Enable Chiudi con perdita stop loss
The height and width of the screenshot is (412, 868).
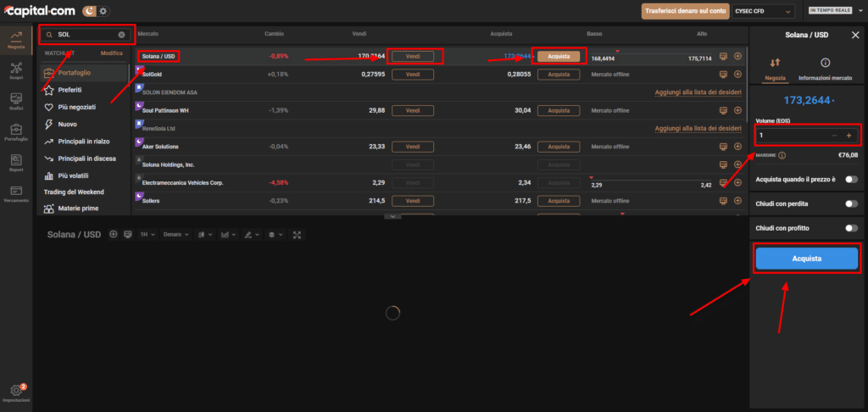[851, 203]
